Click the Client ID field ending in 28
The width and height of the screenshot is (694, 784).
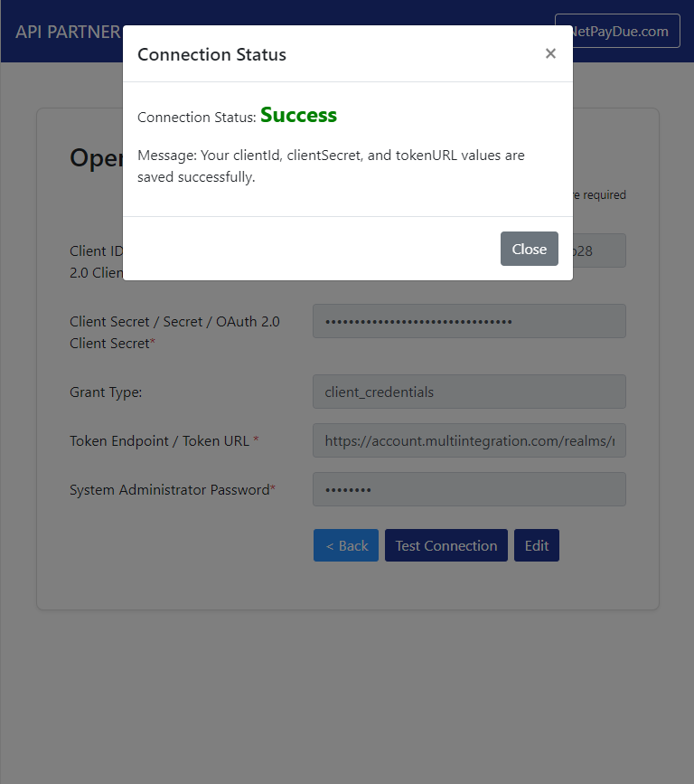click(598, 251)
